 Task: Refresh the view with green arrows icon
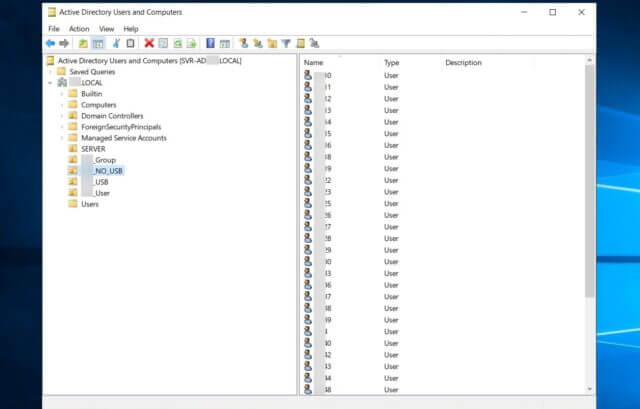click(x=178, y=43)
